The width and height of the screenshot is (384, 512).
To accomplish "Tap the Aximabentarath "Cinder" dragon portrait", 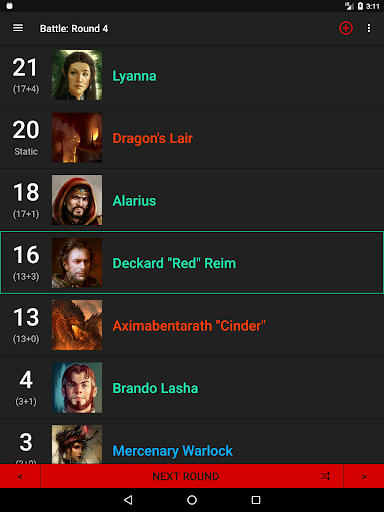I will click(x=77, y=325).
